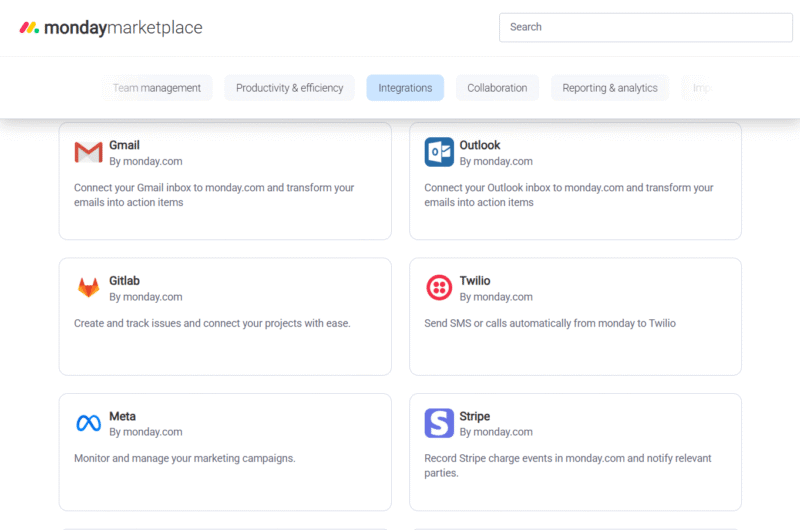Switch to Productivity & efficiency tab
Viewport: 800px width, 530px height.
click(289, 88)
